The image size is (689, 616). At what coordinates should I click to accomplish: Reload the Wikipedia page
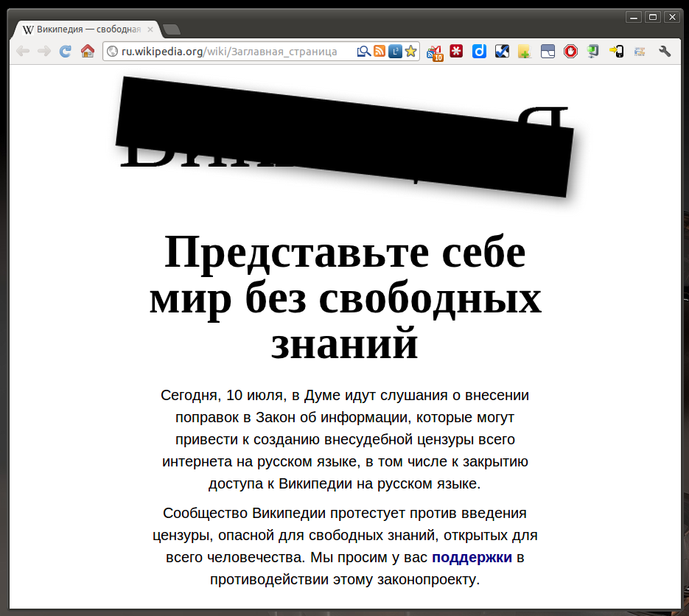pos(66,52)
